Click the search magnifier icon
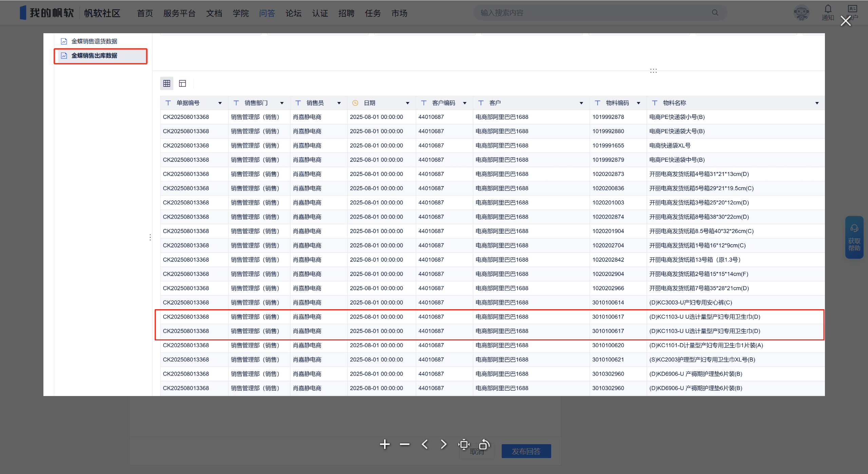Image resolution: width=868 pixels, height=474 pixels. click(715, 13)
